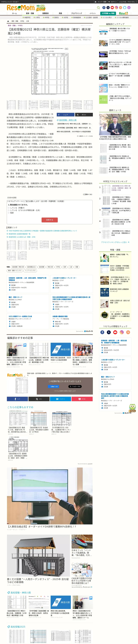Open the 令和7年度神奈川県公立高等学校 related link
This screenshot has width=138, height=644.
(x=43, y=231)
